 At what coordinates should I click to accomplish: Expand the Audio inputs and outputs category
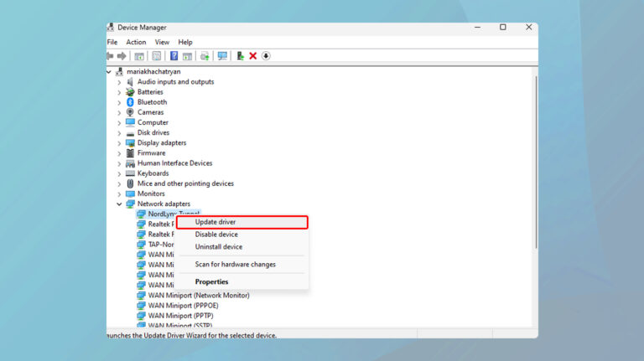(119, 82)
